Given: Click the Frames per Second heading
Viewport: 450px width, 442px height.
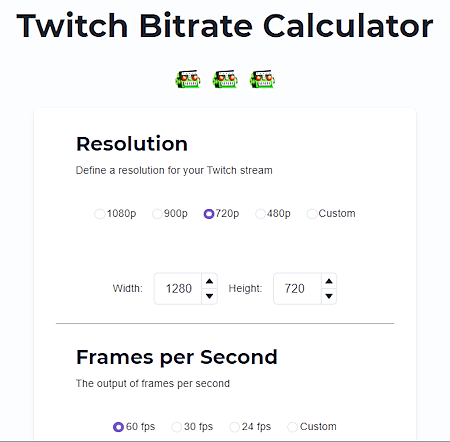Looking at the screenshot, I should [x=177, y=357].
